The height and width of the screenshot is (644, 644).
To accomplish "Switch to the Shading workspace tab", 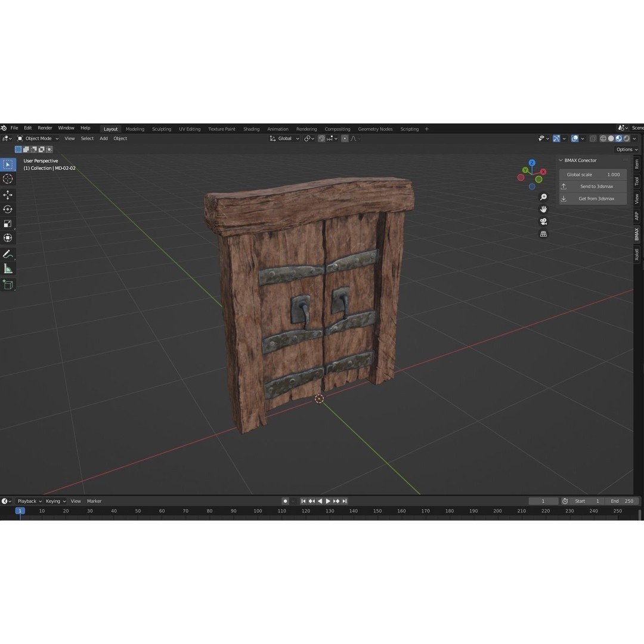I will click(251, 128).
